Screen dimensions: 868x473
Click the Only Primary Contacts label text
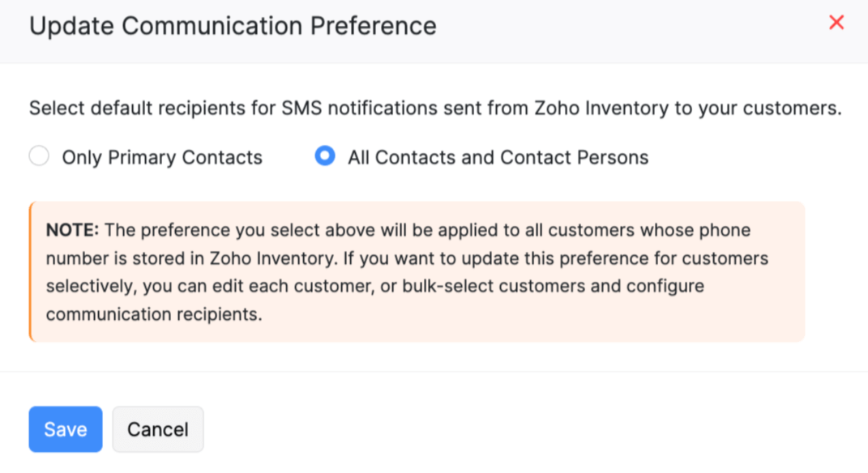[161, 156]
